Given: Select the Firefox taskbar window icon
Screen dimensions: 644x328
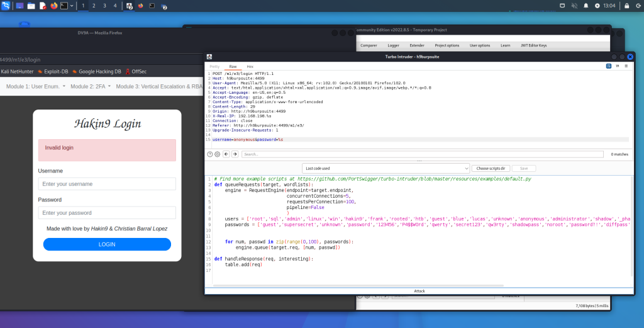Looking at the screenshot, I should tap(140, 6).
